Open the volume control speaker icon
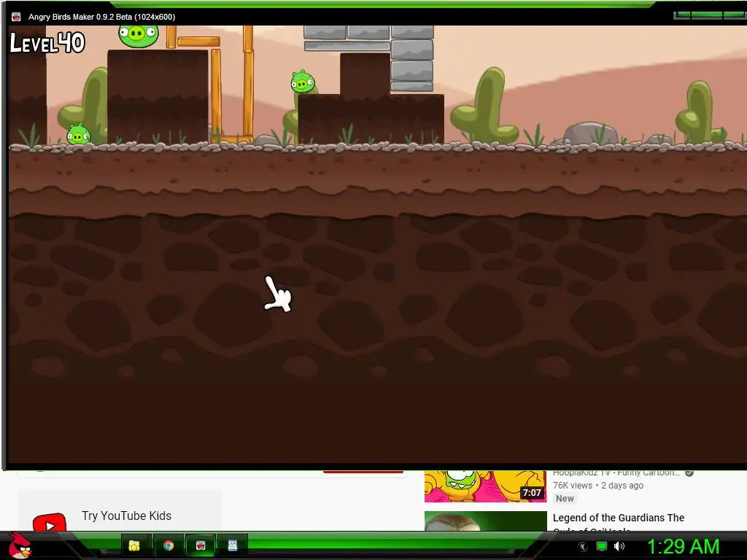This screenshot has height=560, width=747. (x=619, y=546)
